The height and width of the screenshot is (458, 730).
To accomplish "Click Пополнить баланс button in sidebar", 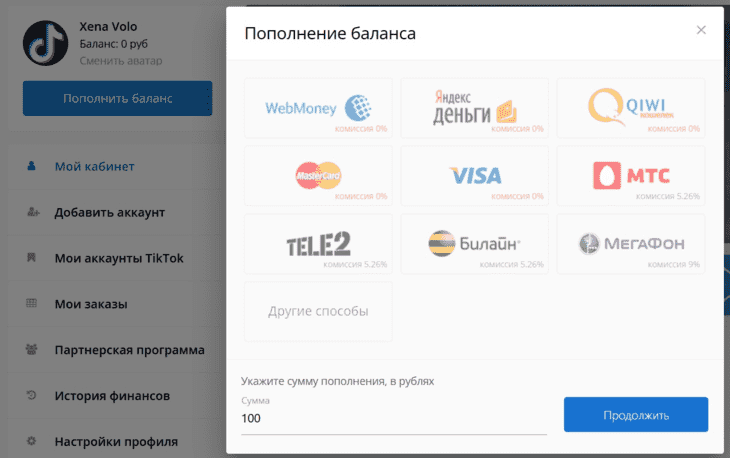I will (x=117, y=98).
